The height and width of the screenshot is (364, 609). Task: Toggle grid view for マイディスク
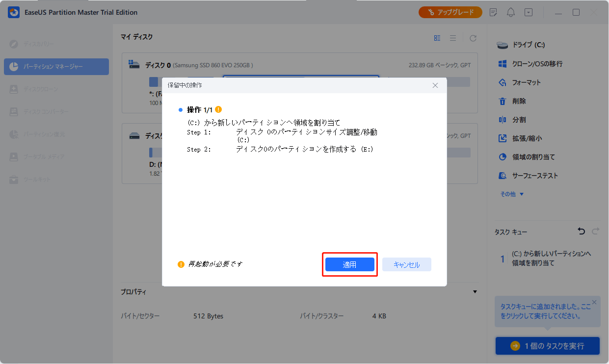click(437, 38)
